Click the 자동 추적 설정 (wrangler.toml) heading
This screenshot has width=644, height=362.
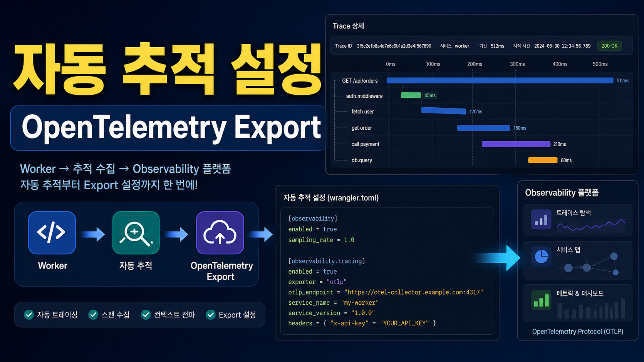[331, 198]
